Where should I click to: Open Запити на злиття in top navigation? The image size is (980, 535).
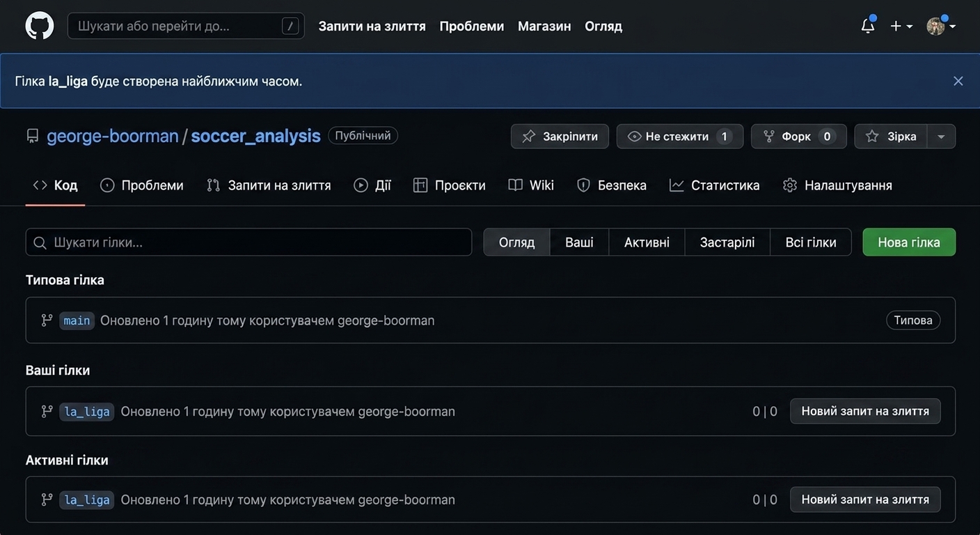(372, 26)
